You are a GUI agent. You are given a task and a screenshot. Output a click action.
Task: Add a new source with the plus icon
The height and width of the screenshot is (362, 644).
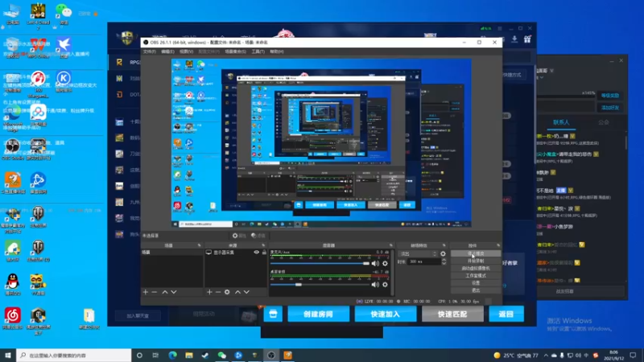coord(209,292)
